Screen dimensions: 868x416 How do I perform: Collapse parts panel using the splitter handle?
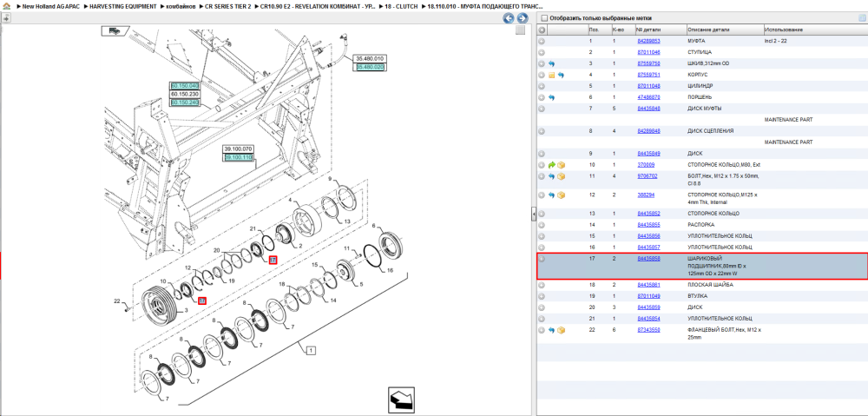533,214
